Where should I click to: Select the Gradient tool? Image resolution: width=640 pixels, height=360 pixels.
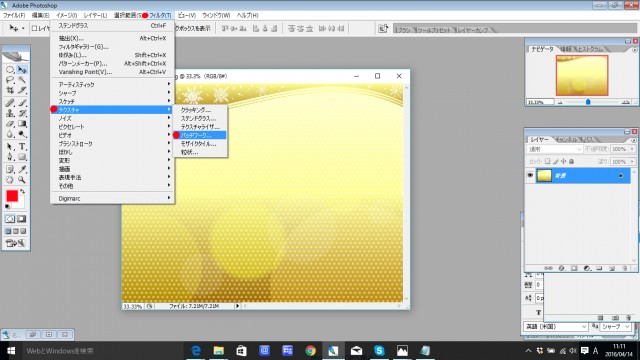click(x=22, y=124)
